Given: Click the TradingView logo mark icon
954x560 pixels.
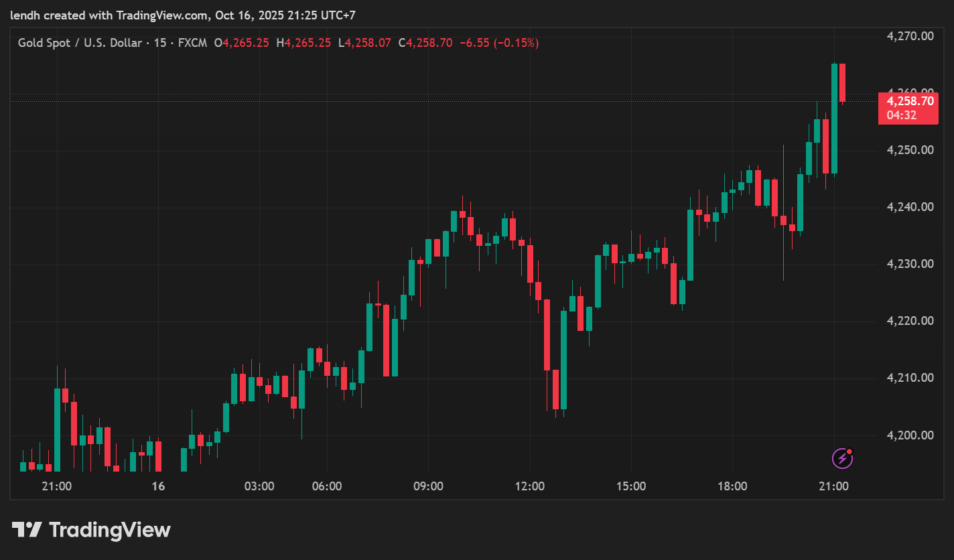Looking at the screenshot, I should 27,531.
